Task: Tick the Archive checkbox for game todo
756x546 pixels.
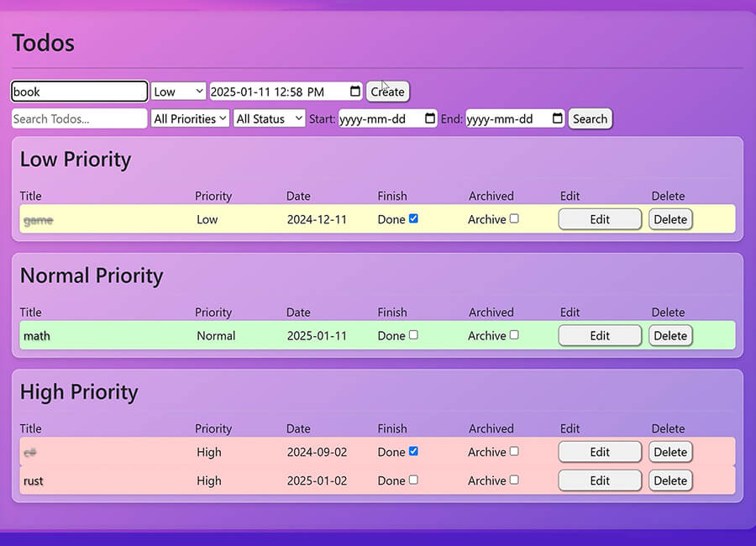Action: pyautogui.click(x=514, y=219)
